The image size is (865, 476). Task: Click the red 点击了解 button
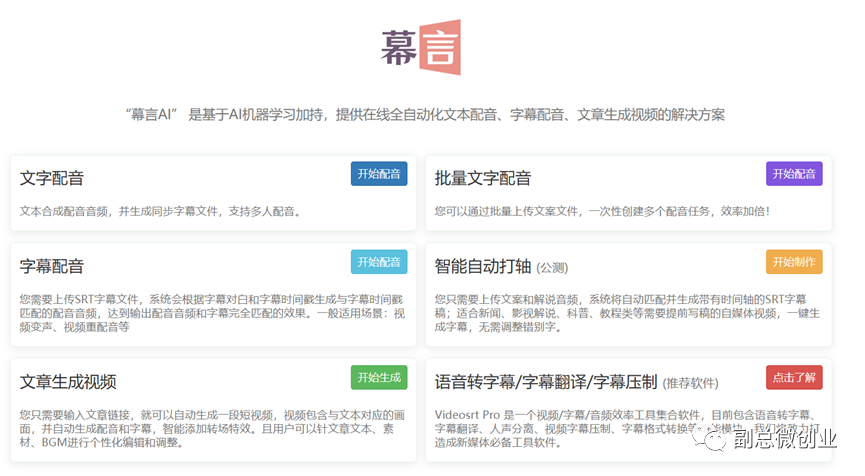pyautogui.click(x=794, y=377)
